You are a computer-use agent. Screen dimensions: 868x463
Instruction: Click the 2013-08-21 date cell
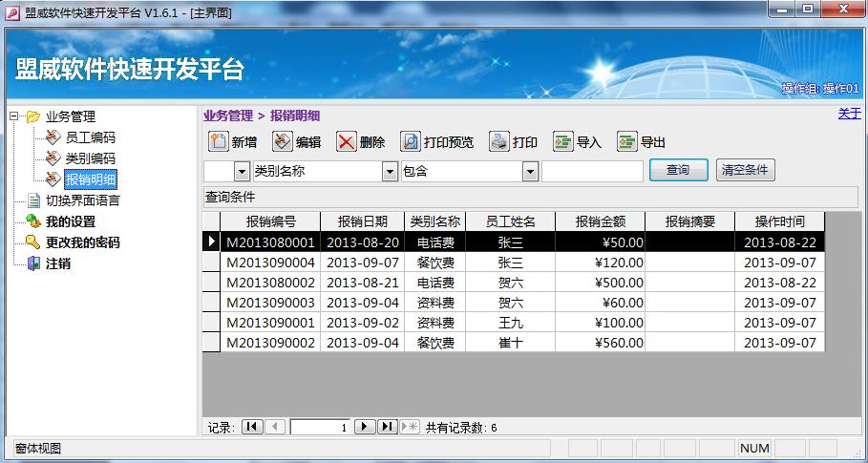pyautogui.click(x=363, y=283)
